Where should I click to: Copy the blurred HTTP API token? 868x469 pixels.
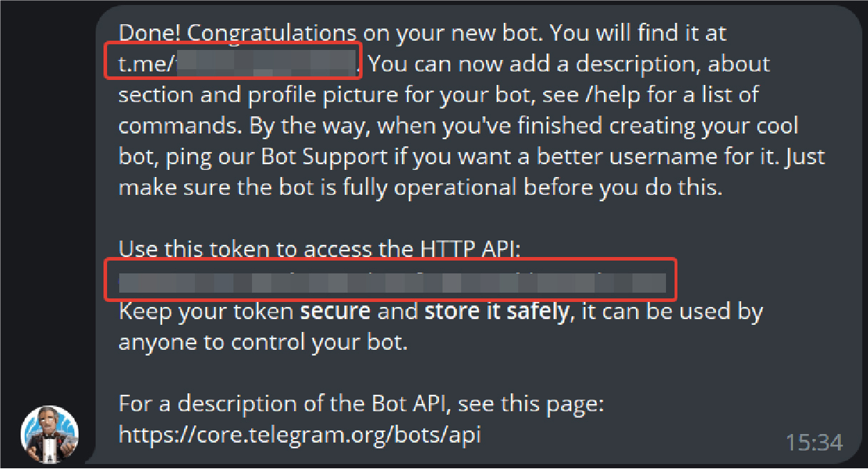(x=392, y=280)
